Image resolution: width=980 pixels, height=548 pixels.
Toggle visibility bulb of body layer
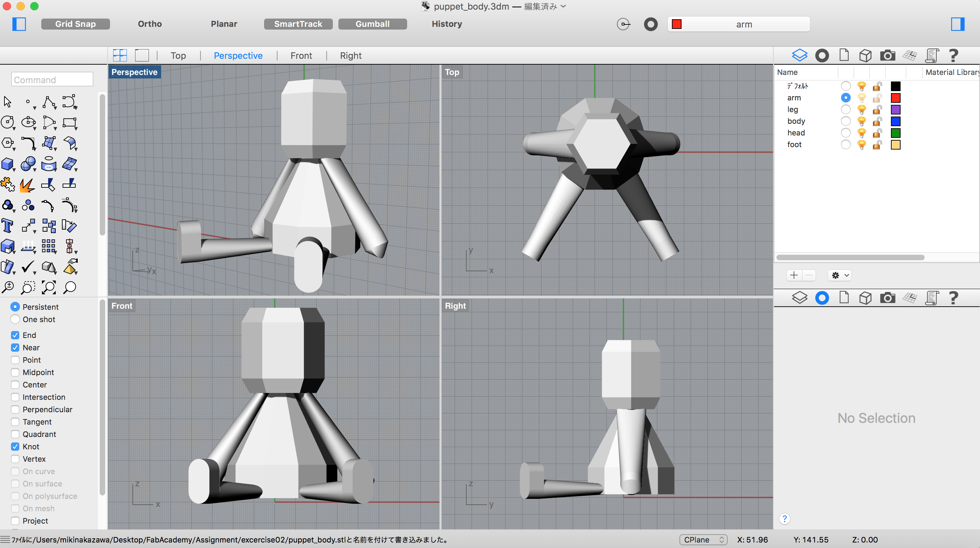tap(861, 121)
